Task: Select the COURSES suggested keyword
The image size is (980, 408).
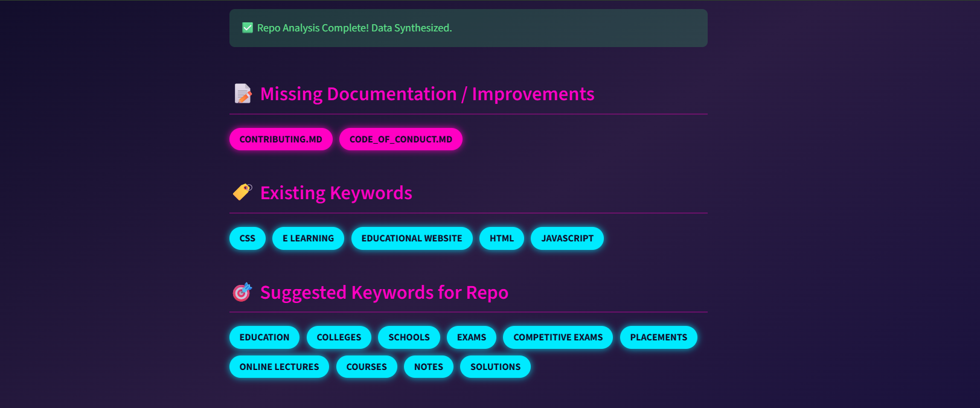Action: click(x=367, y=367)
